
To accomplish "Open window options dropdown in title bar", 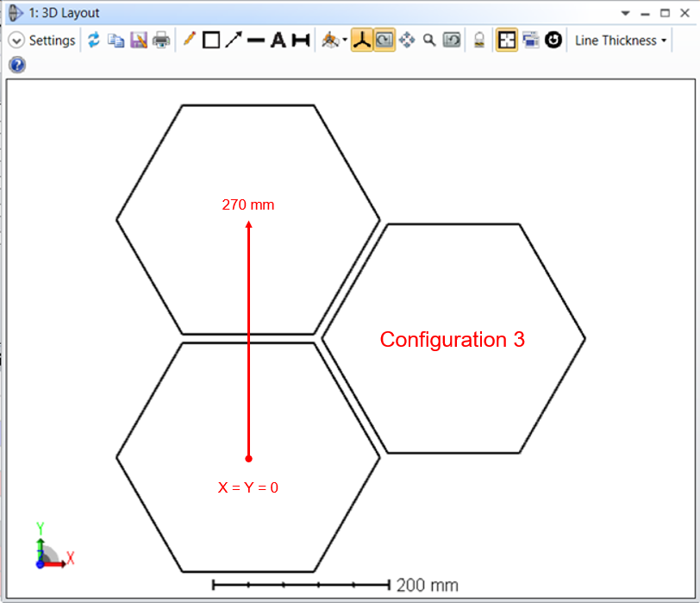I will 626,13.
